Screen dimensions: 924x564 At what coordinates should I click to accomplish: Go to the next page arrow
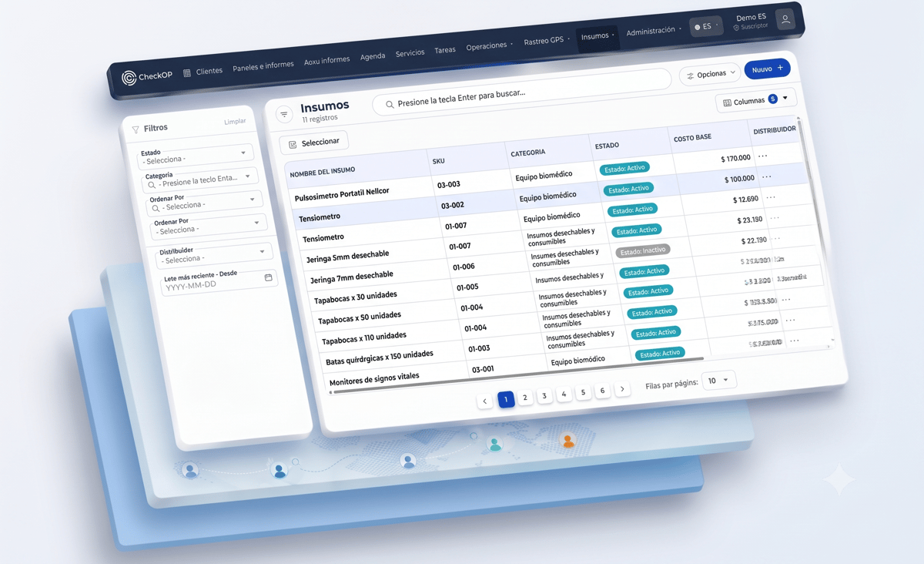622,389
